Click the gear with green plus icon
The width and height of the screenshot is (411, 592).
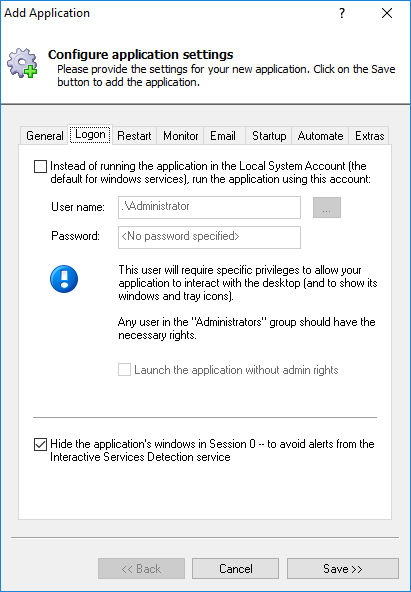pos(22,63)
